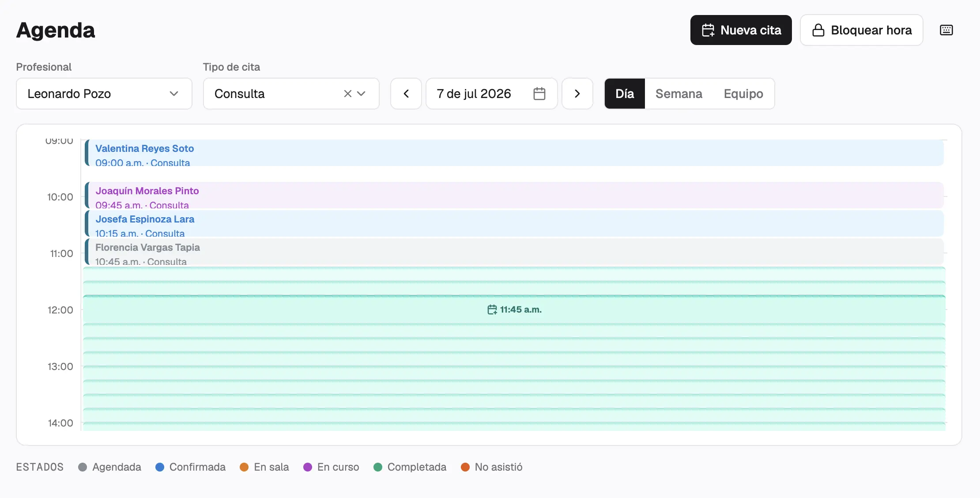This screenshot has width=980, height=498.
Task: Open the date picker showing 7 de jul 2026
Action: 491,94
